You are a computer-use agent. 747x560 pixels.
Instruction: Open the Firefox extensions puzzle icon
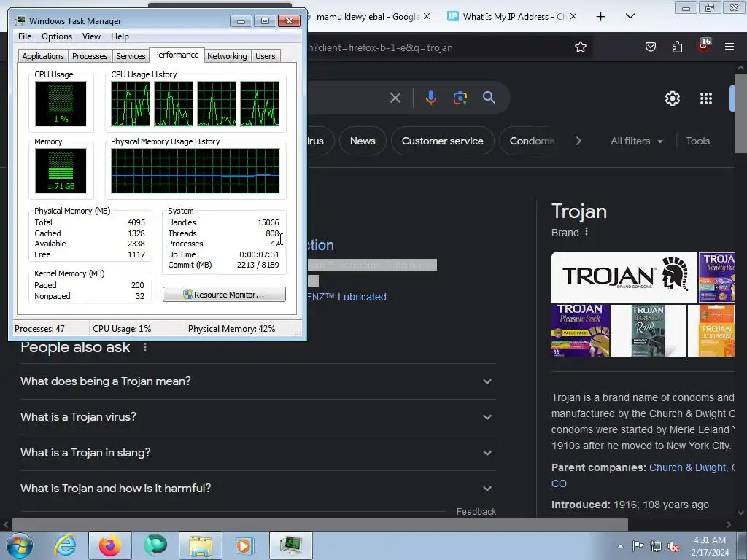677,47
